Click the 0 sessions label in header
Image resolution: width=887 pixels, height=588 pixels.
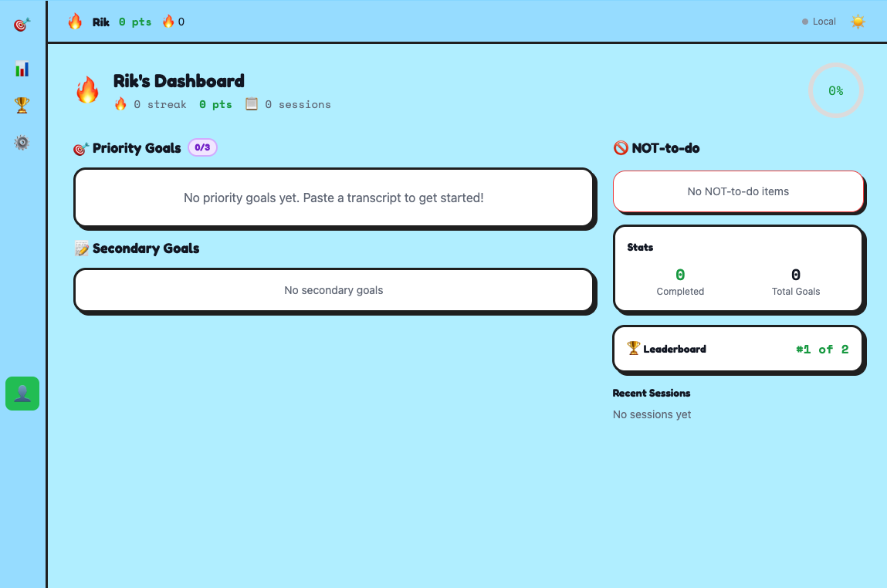(289, 104)
